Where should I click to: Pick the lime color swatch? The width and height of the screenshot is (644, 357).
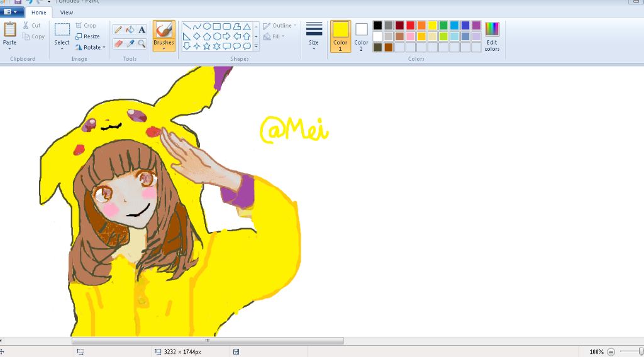point(443,36)
